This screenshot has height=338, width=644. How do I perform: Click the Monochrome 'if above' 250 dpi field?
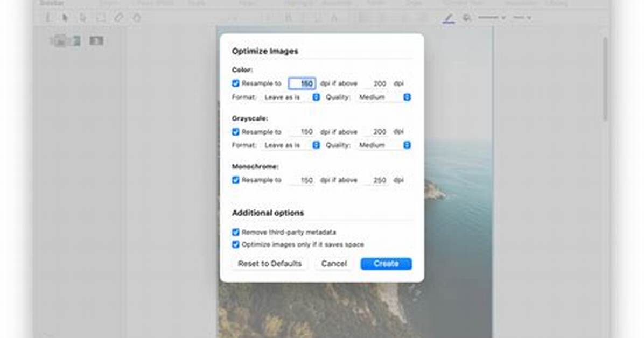[x=376, y=180]
